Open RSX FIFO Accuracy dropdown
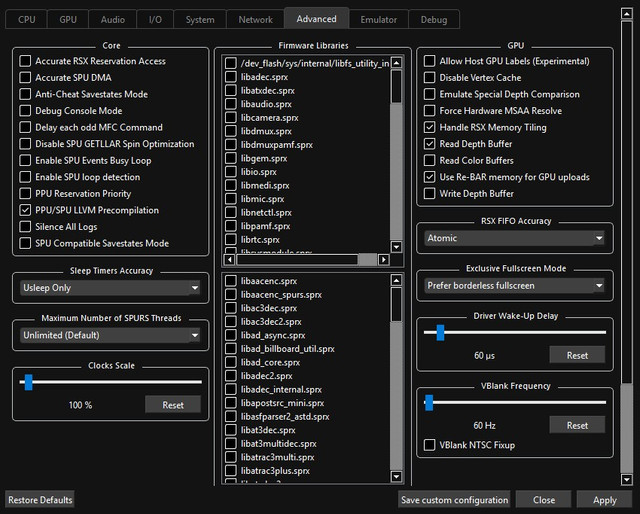This screenshot has width=640, height=514. point(514,238)
